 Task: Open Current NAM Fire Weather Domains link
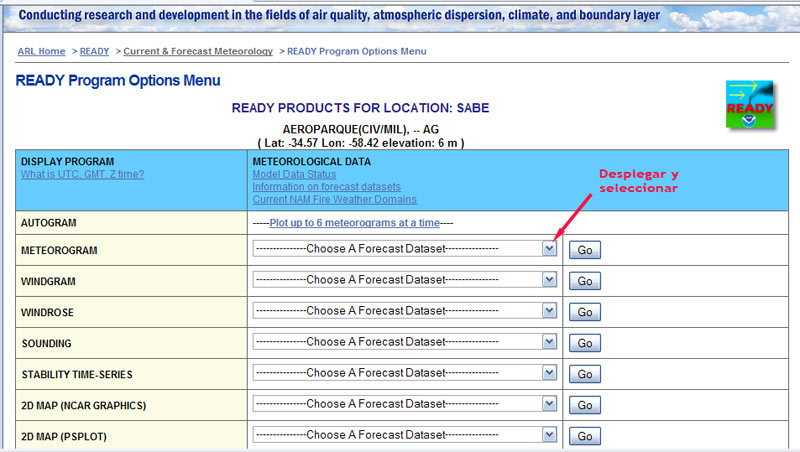coord(334,199)
